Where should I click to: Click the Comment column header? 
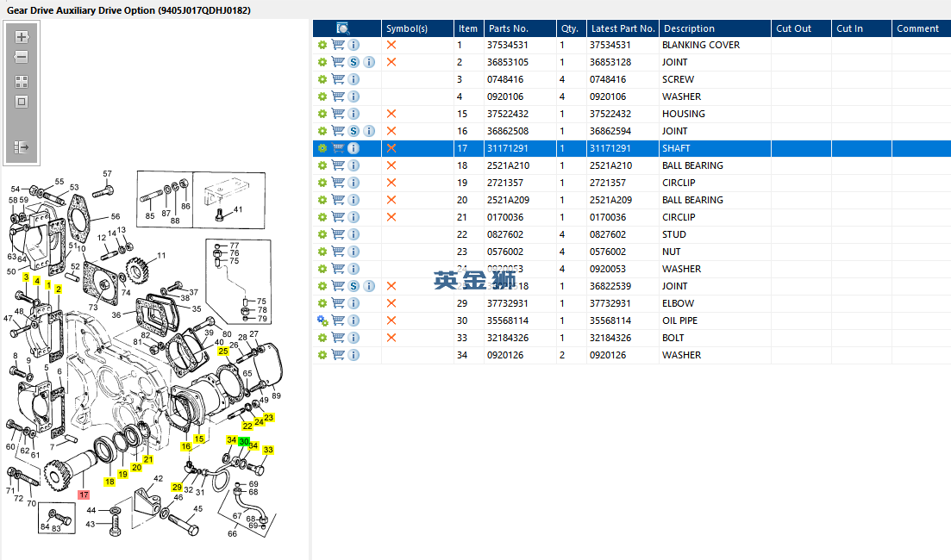point(922,28)
